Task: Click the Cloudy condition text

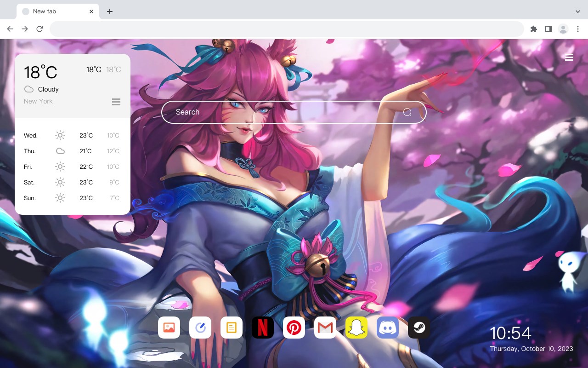Action: [x=48, y=89]
